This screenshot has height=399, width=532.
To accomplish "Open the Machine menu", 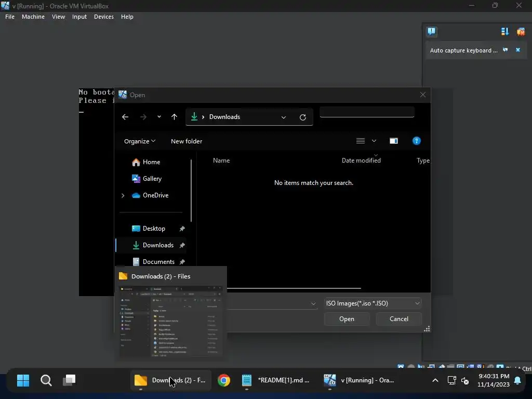I will 33,17.
